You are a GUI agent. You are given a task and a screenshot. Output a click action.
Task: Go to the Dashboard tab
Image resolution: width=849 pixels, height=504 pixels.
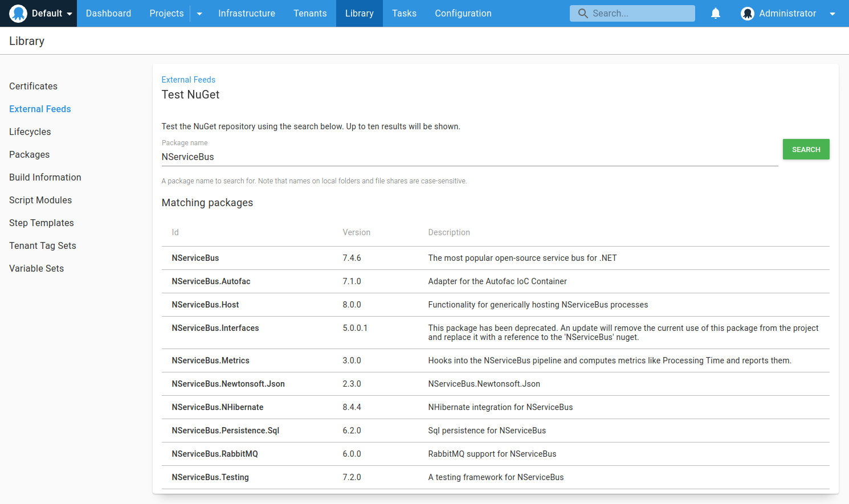pyautogui.click(x=108, y=13)
